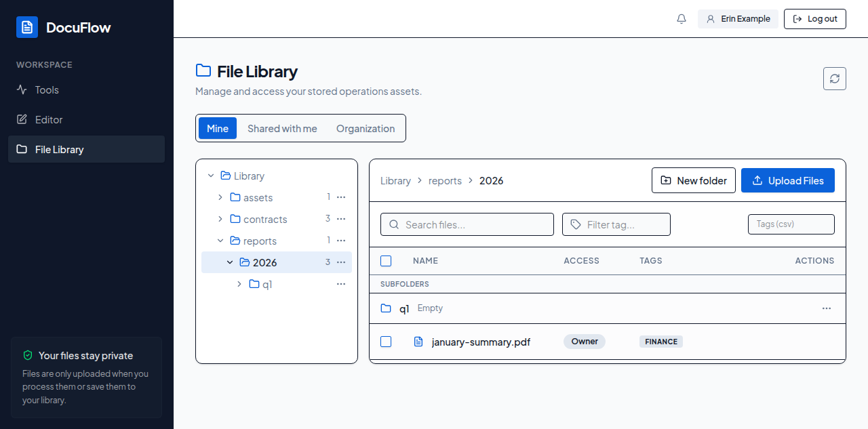Click the green shield privacy icon
Viewport: 868px width, 429px height.
point(28,355)
